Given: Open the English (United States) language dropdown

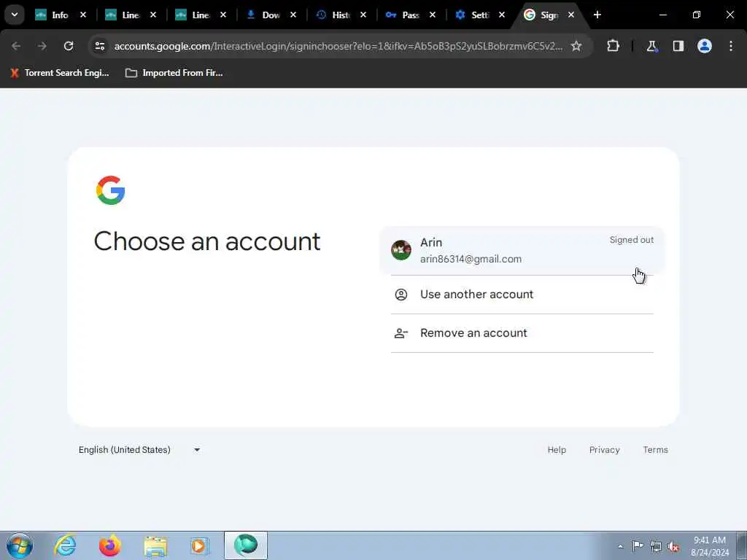Looking at the screenshot, I should pyautogui.click(x=139, y=449).
